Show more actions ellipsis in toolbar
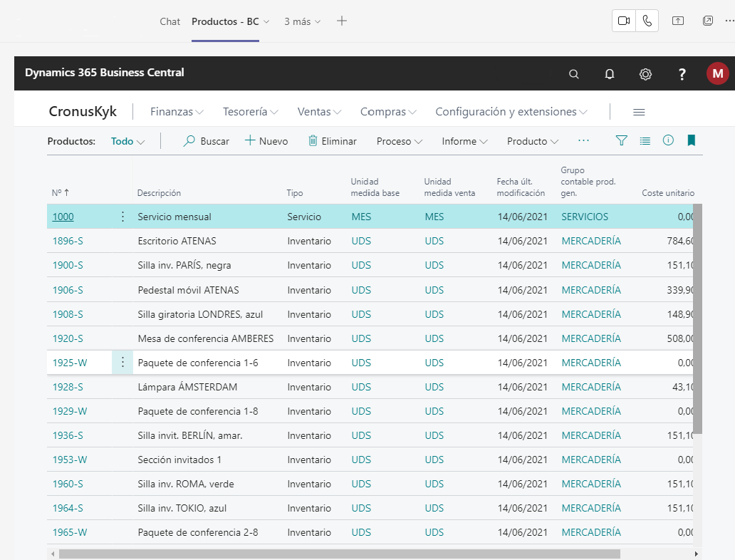Screen dimensions: 735x560 coord(583,140)
